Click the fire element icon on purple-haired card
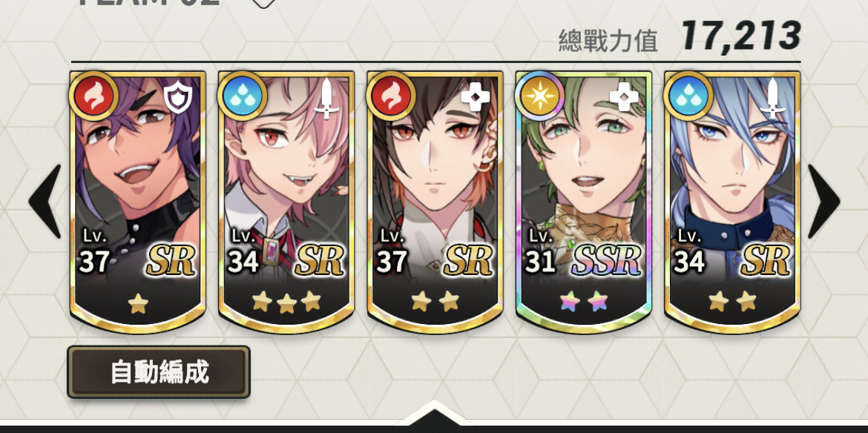 (x=93, y=96)
